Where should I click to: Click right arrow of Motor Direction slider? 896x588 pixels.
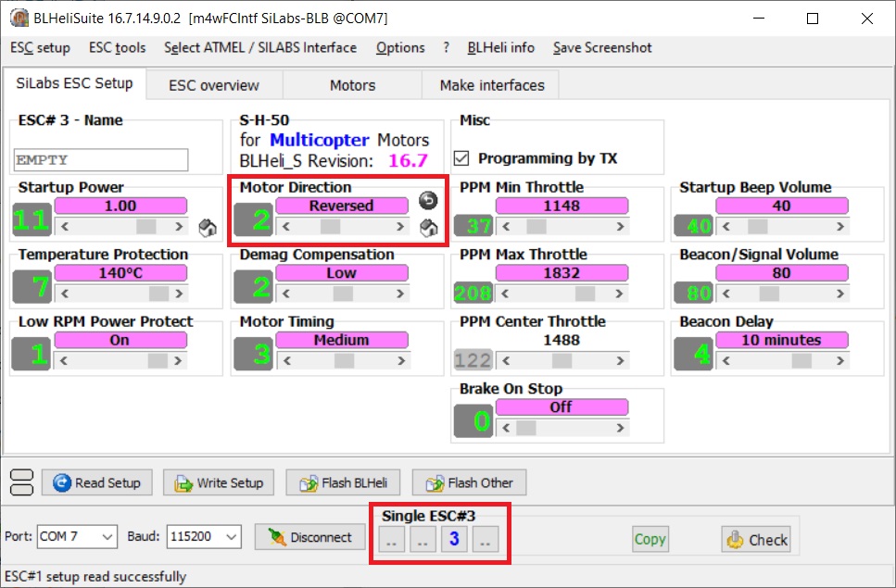click(400, 227)
